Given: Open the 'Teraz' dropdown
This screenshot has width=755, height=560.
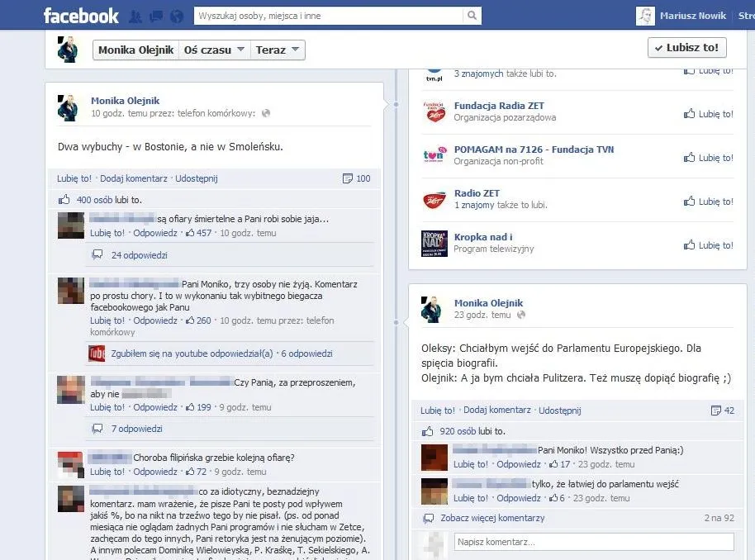Looking at the screenshot, I should point(278,50).
